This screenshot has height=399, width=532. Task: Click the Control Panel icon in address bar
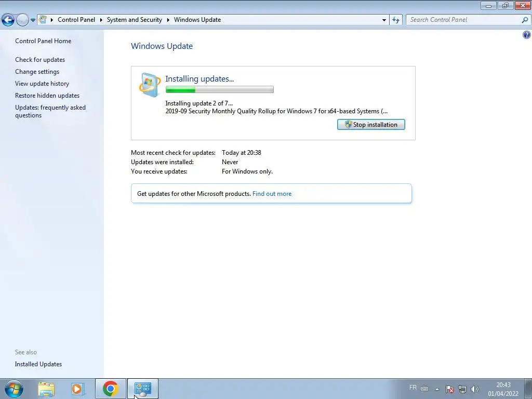(x=43, y=20)
